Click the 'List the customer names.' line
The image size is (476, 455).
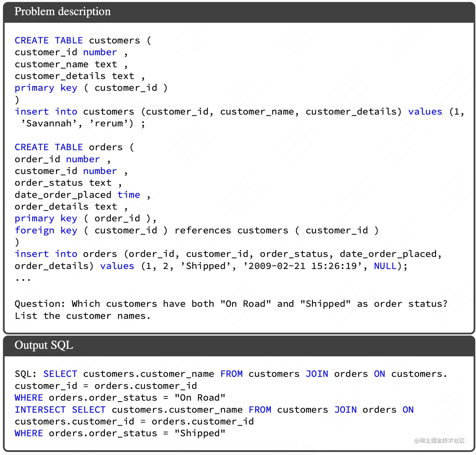point(83,316)
